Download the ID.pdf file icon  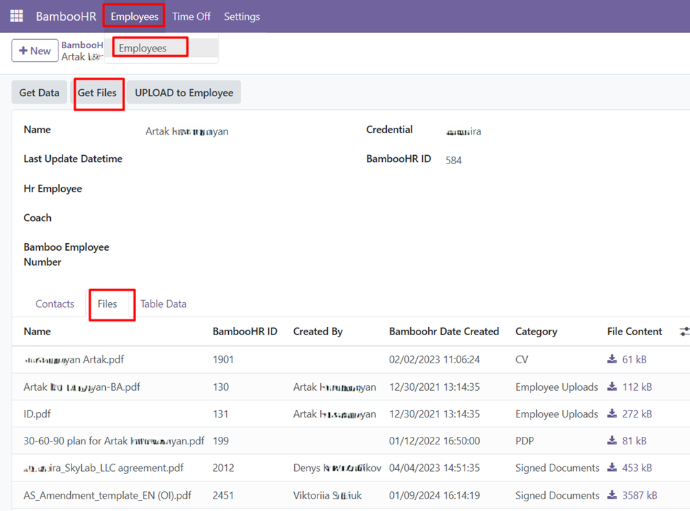click(x=612, y=414)
